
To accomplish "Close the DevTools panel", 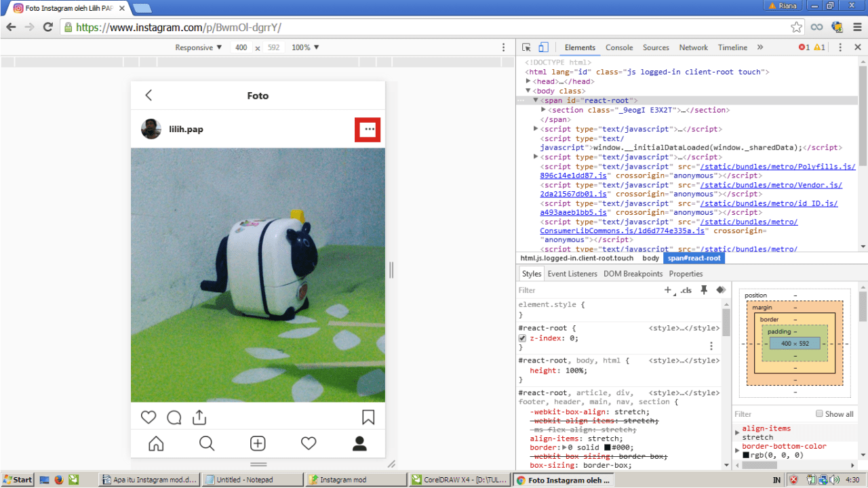I will click(857, 47).
